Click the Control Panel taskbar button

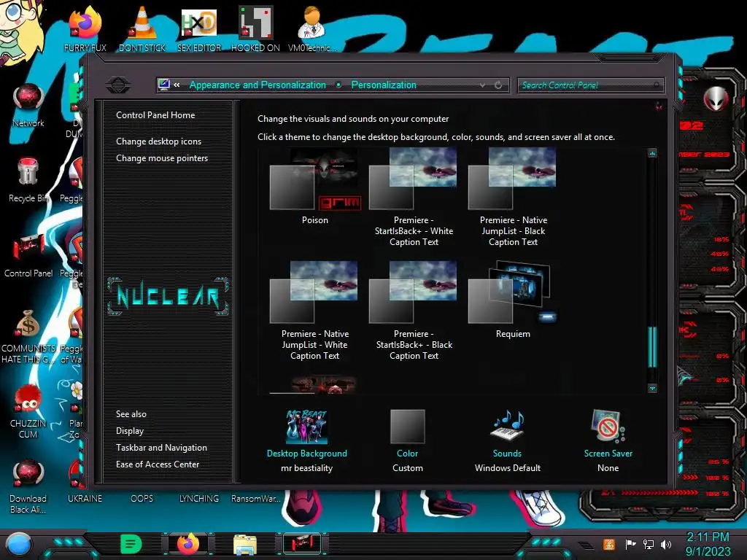point(301,544)
